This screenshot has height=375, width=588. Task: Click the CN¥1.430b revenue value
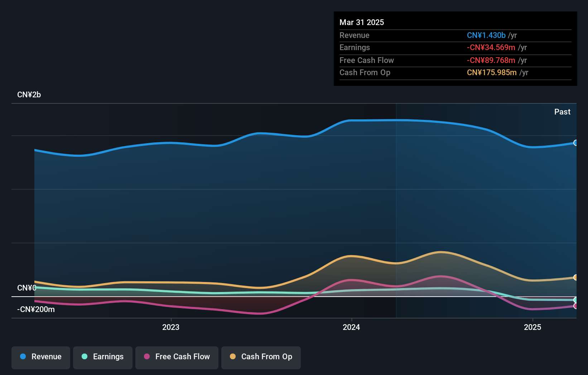click(x=486, y=35)
